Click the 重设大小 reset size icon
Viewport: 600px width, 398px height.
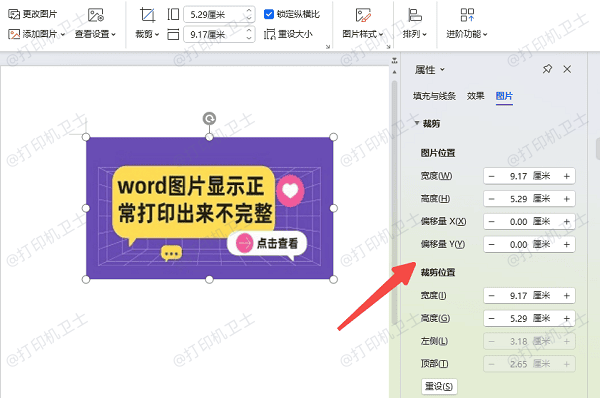tap(269, 34)
